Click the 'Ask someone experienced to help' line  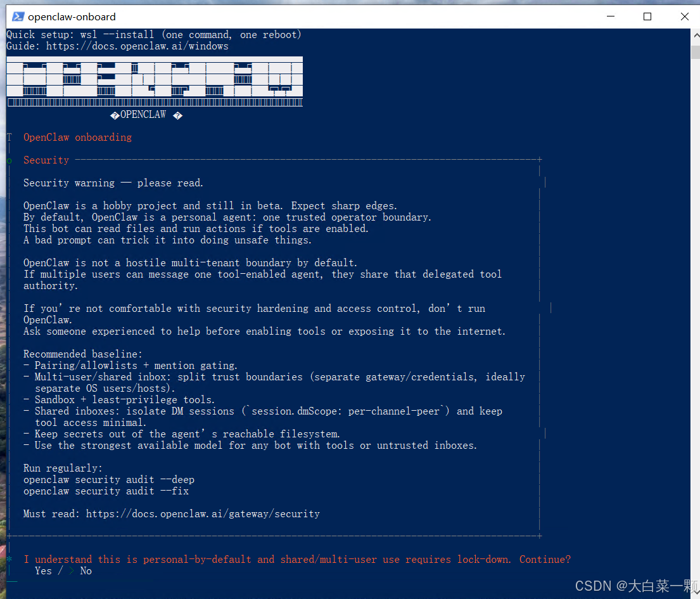pos(264,332)
